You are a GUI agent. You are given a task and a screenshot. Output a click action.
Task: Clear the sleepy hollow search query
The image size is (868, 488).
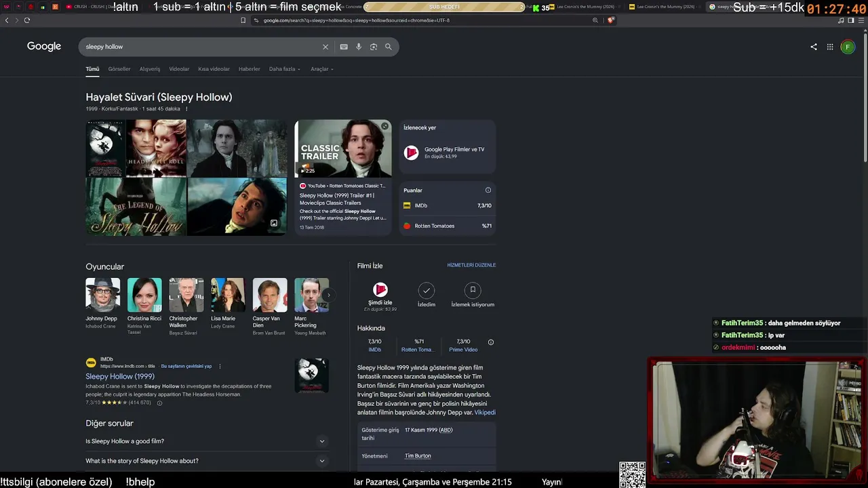point(325,47)
